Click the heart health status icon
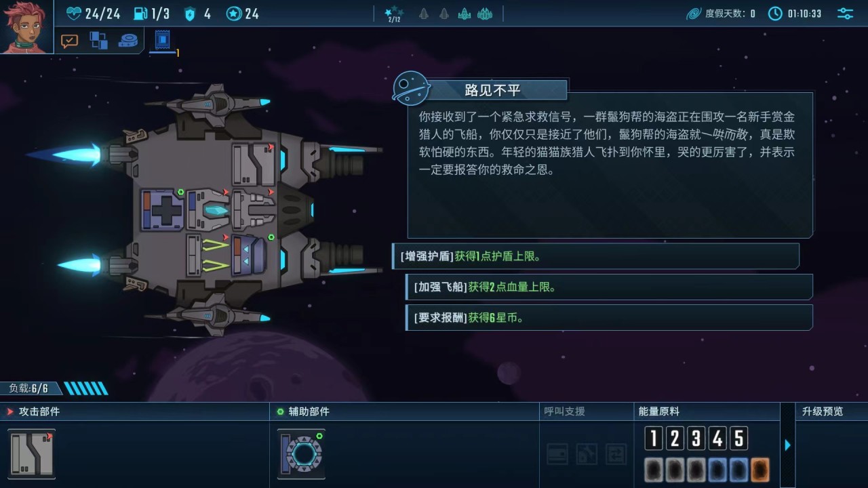This screenshot has width=868, height=488. click(x=75, y=14)
